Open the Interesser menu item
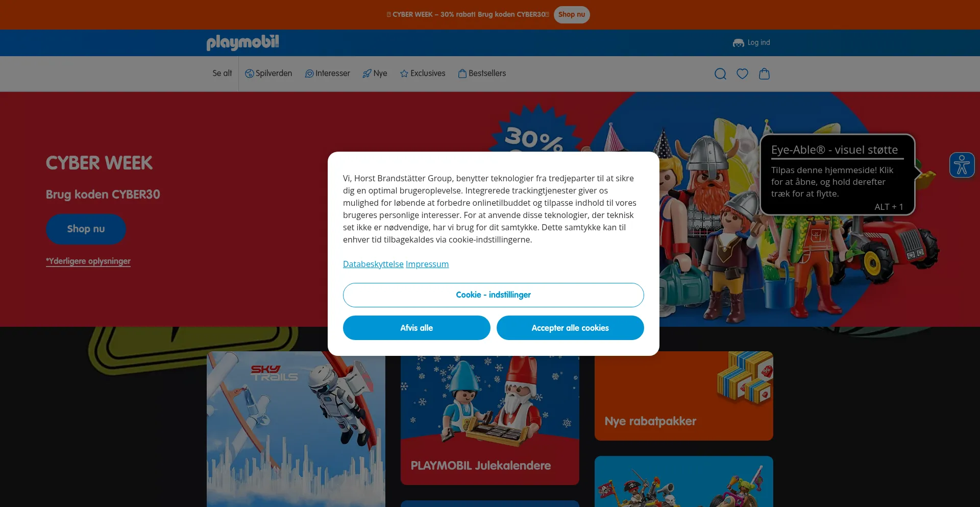 point(328,74)
